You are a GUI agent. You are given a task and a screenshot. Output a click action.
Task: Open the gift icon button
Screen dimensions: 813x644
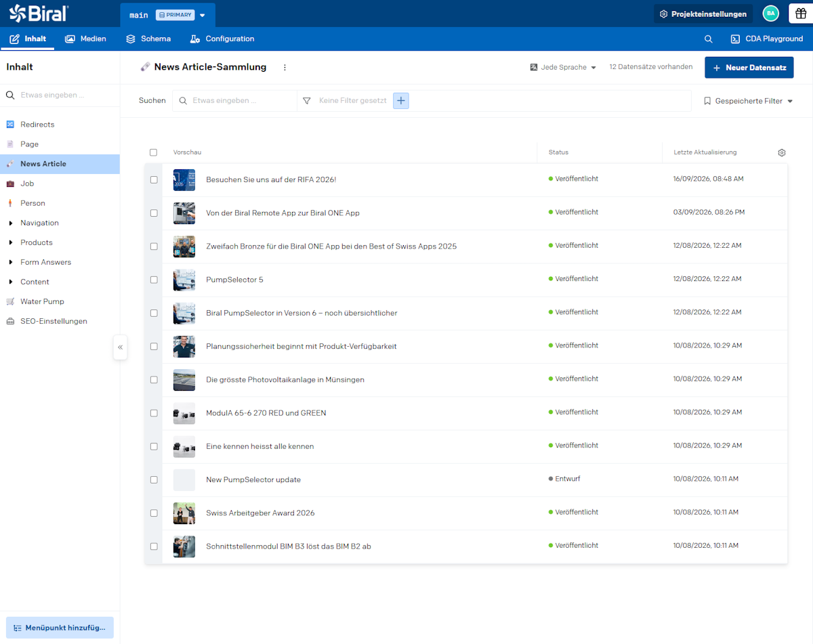pos(801,14)
